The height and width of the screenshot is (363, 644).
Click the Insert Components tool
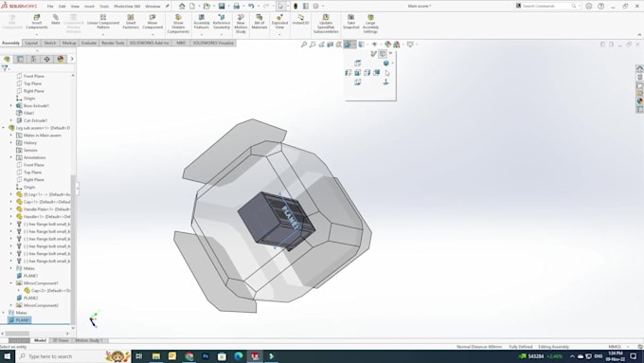(x=37, y=22)
